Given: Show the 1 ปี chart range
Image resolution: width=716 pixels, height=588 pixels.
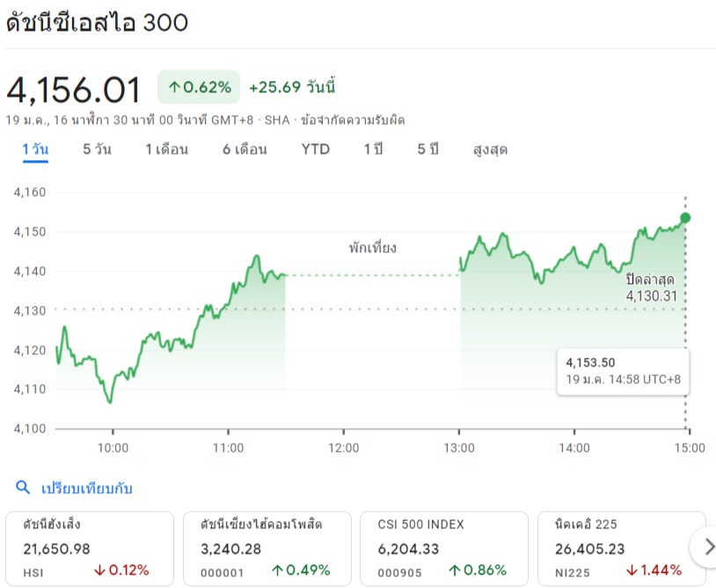Looking at the screenshot, I should pyautogui.click(x=373, y=149).
